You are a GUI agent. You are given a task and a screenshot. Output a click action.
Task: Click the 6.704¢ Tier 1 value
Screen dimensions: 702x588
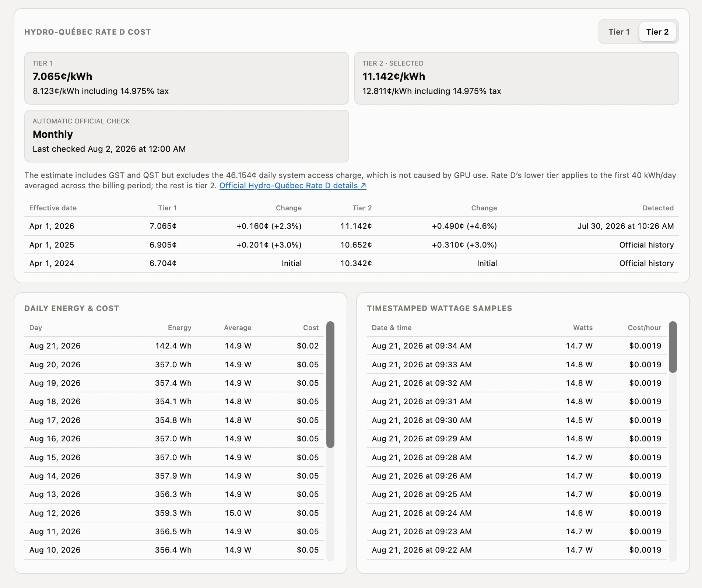[163, 263]
